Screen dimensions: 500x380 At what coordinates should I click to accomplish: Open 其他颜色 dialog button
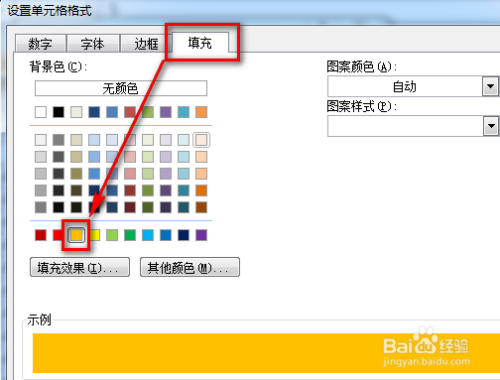pos(190,267)
